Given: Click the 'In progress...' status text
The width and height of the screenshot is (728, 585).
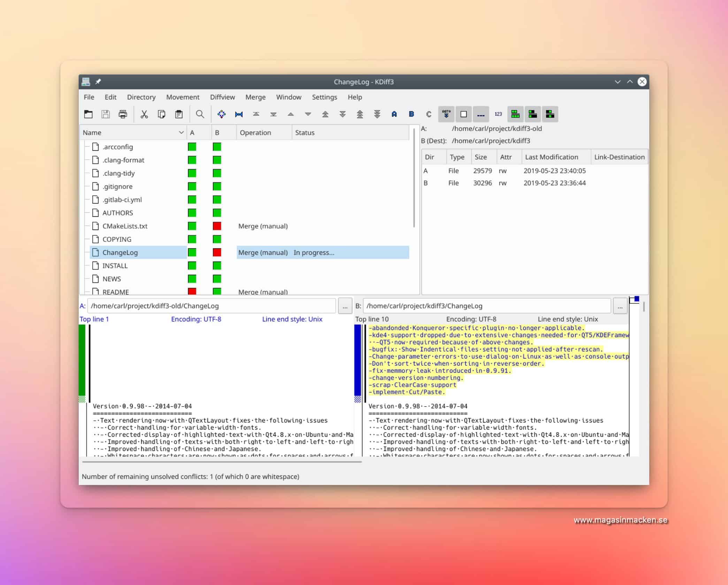Looking at the screenshot, I should tap(314, 252).
